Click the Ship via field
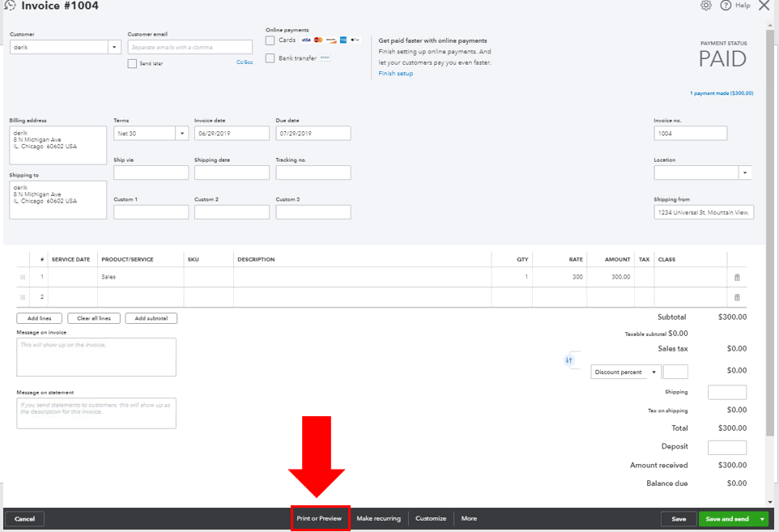Screen dimensions: 779x532 click(x=151, y=172)
